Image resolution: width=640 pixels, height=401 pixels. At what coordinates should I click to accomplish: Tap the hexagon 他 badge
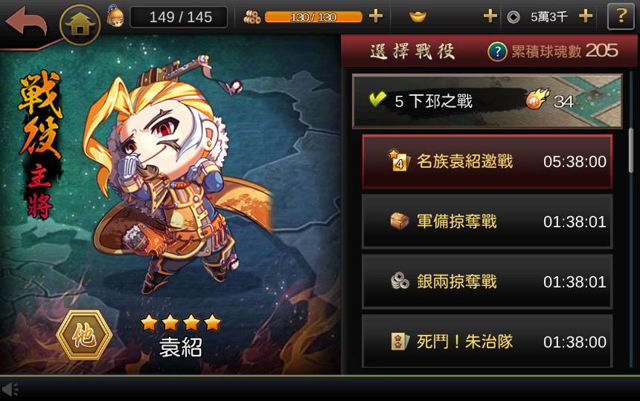(x=84, y=335)
